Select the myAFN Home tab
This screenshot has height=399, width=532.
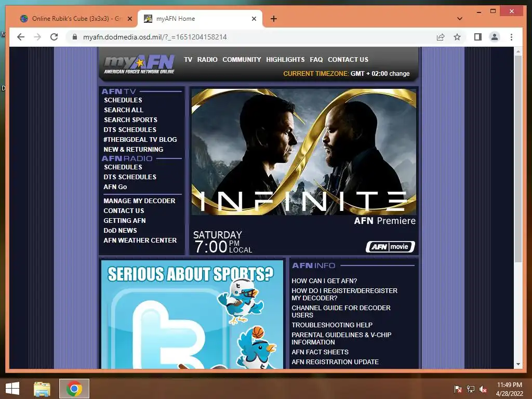coord(200,19)
